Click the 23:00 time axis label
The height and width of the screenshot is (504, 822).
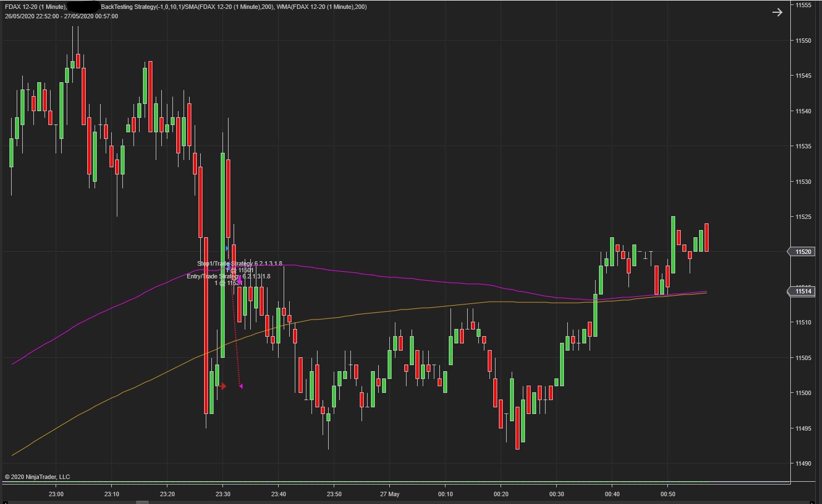[56, 494]
